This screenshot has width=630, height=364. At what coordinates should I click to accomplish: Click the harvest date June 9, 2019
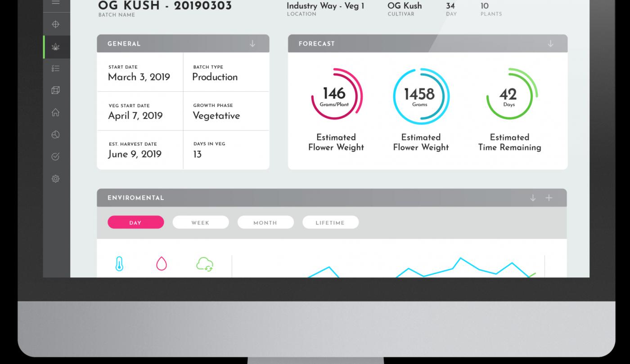pyautogui.click(x=135, y=154)
